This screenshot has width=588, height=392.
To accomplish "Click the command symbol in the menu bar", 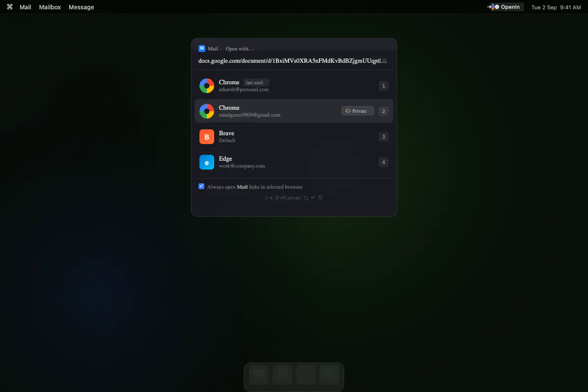I will [10, 7].
